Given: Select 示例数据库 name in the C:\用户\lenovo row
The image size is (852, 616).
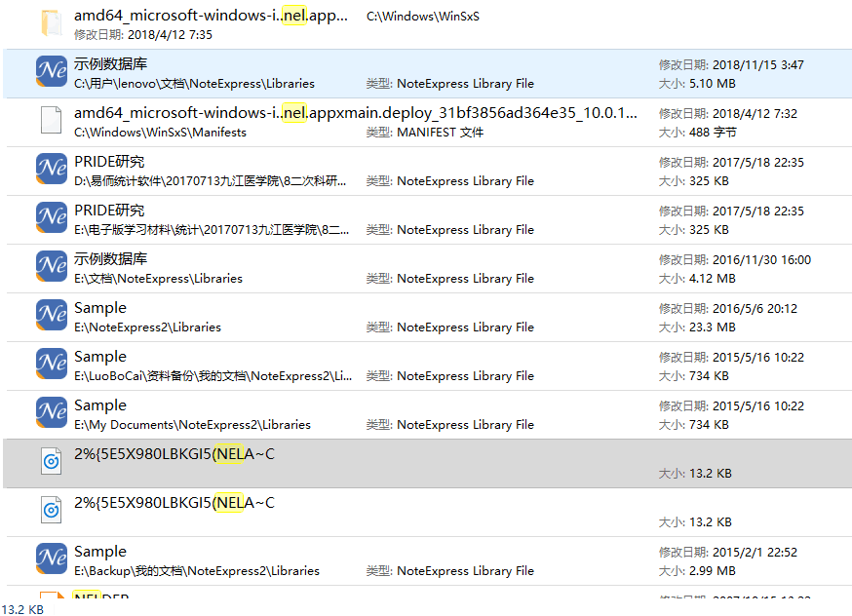Looking at the screenshot, I should [111, 64].
